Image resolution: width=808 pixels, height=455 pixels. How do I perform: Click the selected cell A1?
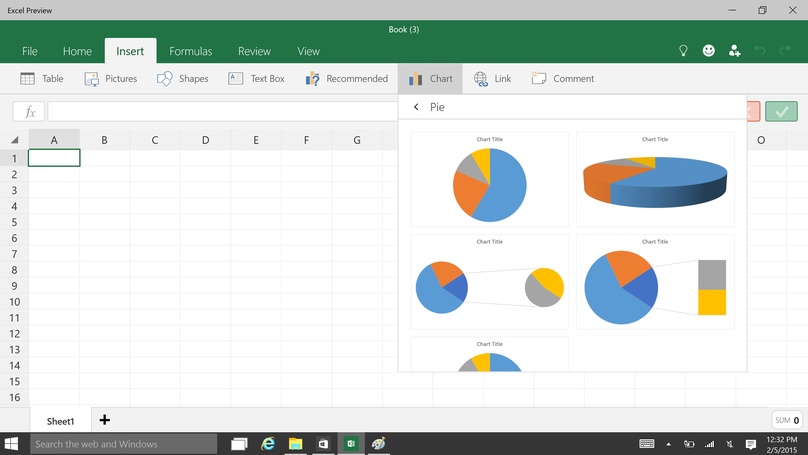pos(54,158)
